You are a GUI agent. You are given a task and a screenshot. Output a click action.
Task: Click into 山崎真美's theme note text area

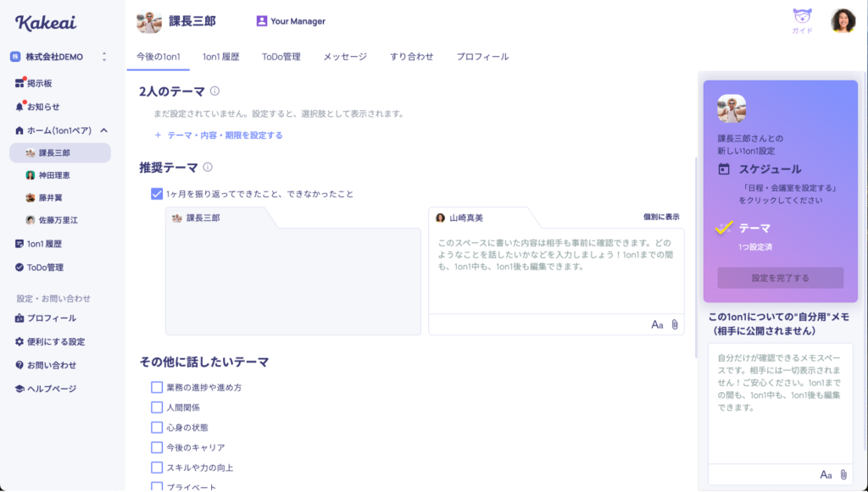(556, 272)
